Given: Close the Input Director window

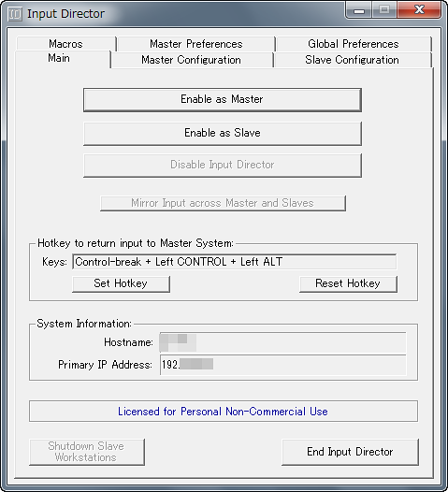Looking at the screenshot, I should coord(419,10).
